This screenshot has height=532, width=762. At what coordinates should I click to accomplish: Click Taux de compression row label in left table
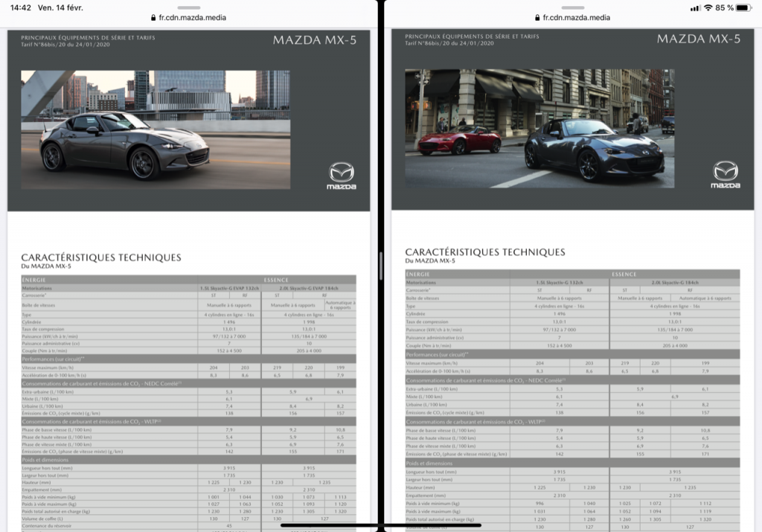pos(42,329)
